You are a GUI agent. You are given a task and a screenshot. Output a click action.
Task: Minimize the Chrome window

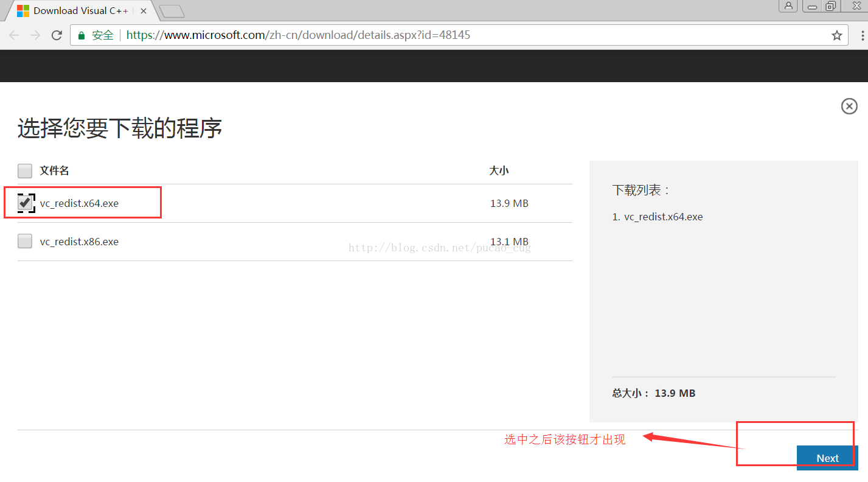[x=811, y=6]
